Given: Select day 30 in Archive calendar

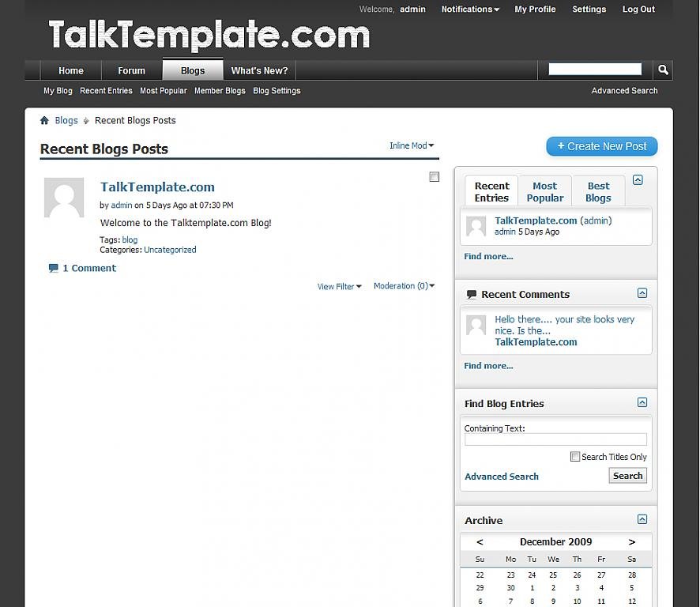Looking at the screenshot, I should [510, 588].
